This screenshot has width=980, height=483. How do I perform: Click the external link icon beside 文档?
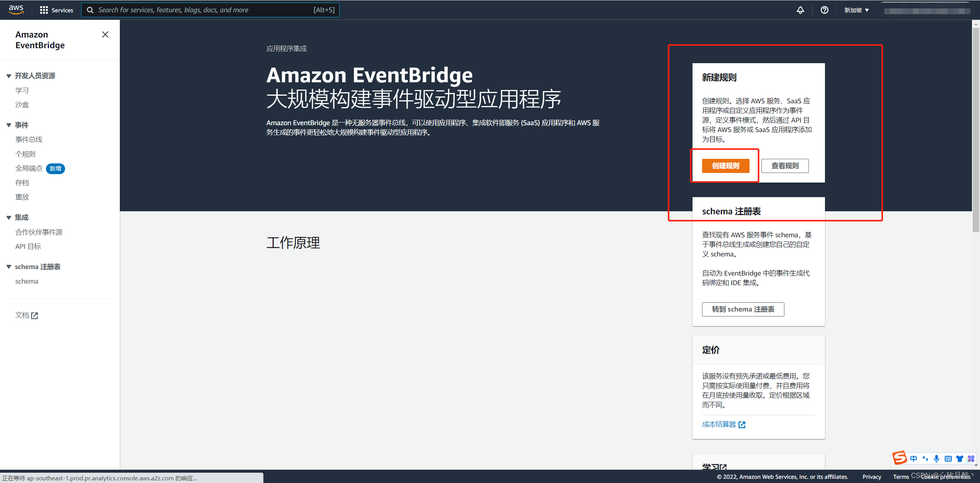pos(34,315)
